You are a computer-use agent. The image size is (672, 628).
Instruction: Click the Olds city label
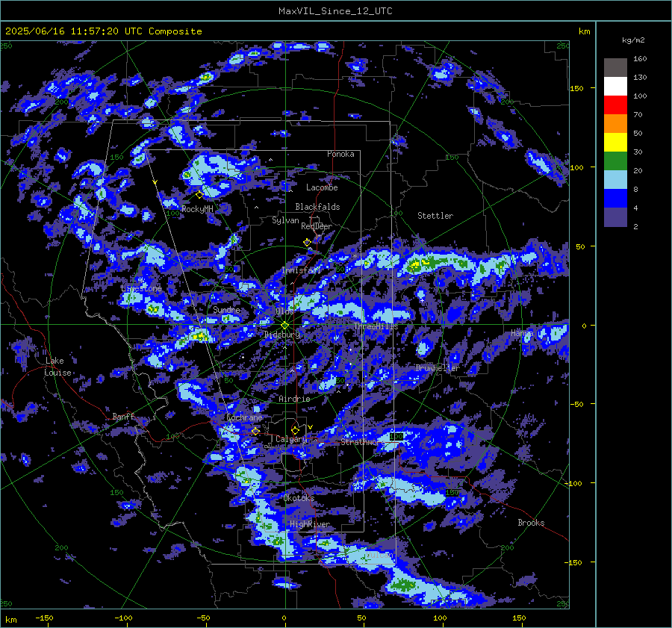pyautogui.click(x=284, y=311)
